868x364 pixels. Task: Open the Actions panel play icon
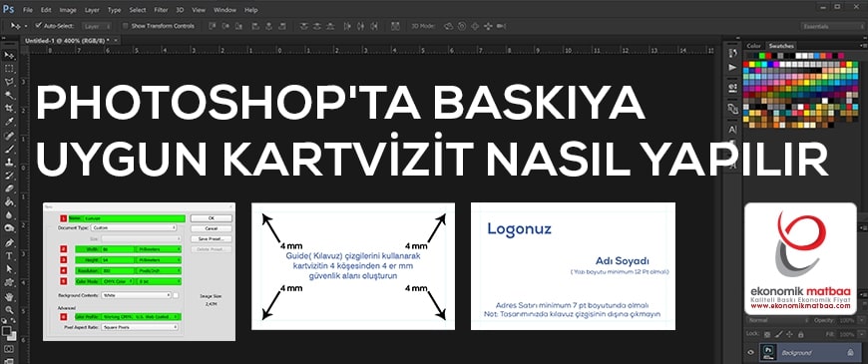pos(733,68)
